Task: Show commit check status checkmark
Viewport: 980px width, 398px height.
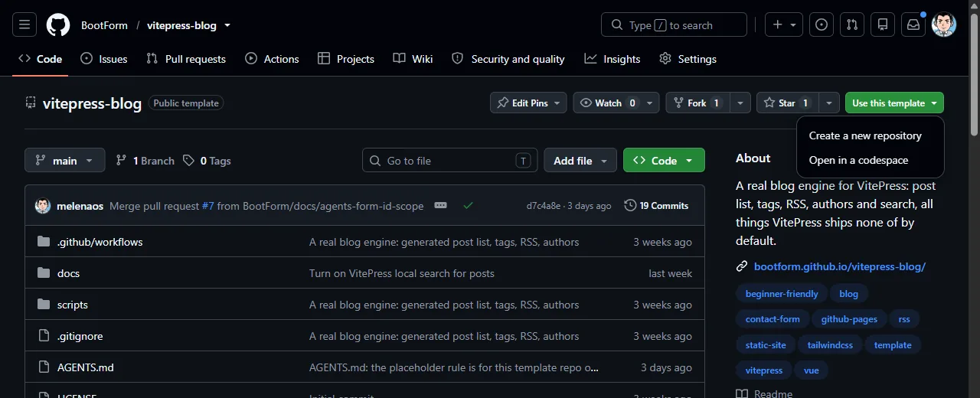Action: point(468,205)
